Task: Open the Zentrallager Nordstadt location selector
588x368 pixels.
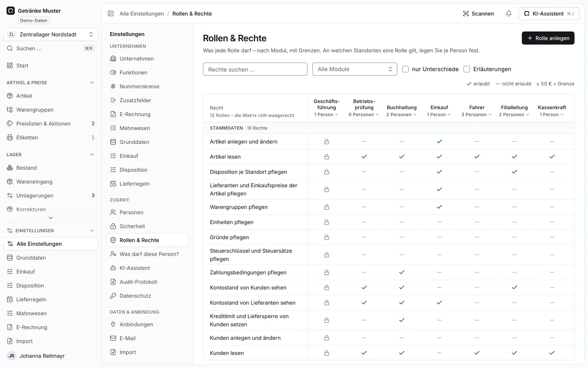Action: [x=51, y=34]
